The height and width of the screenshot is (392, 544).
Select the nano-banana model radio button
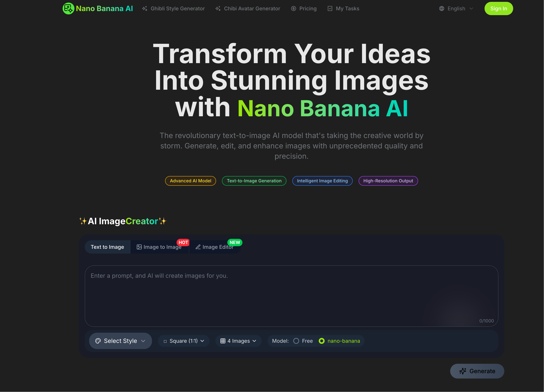click(x=322, y=341)
